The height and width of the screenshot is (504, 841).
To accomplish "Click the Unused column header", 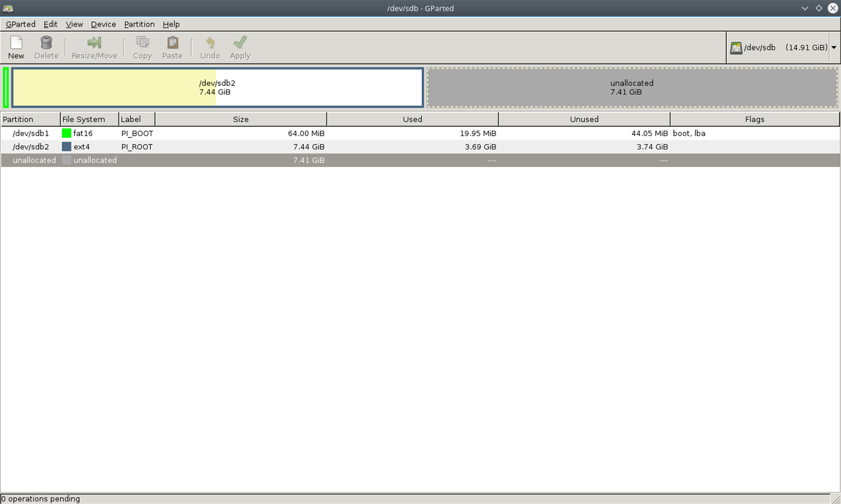I will click(x=584, y=119).
